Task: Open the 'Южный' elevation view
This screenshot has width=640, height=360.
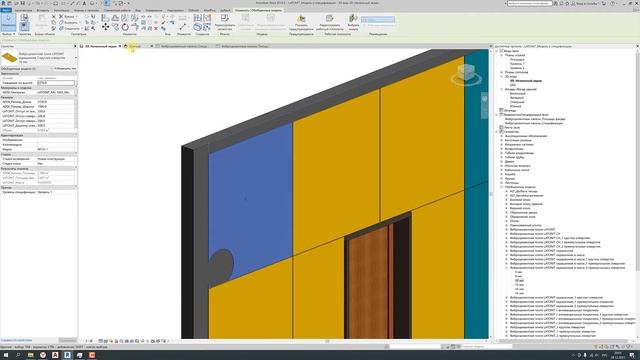Action: click(x=516, y=106)
